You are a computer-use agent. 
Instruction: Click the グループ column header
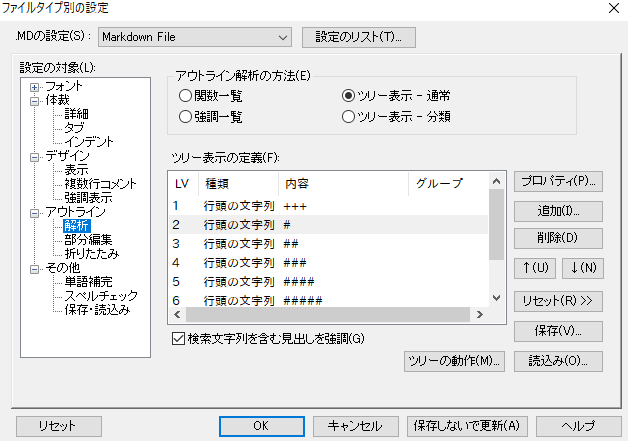tap(449, 184)
